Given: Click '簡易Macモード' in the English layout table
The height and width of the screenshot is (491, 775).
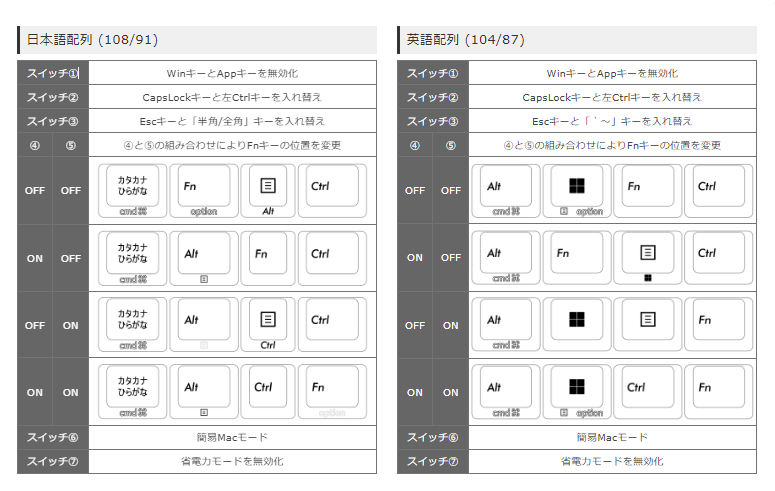Looking at the screenshot, I should (612, 437).
